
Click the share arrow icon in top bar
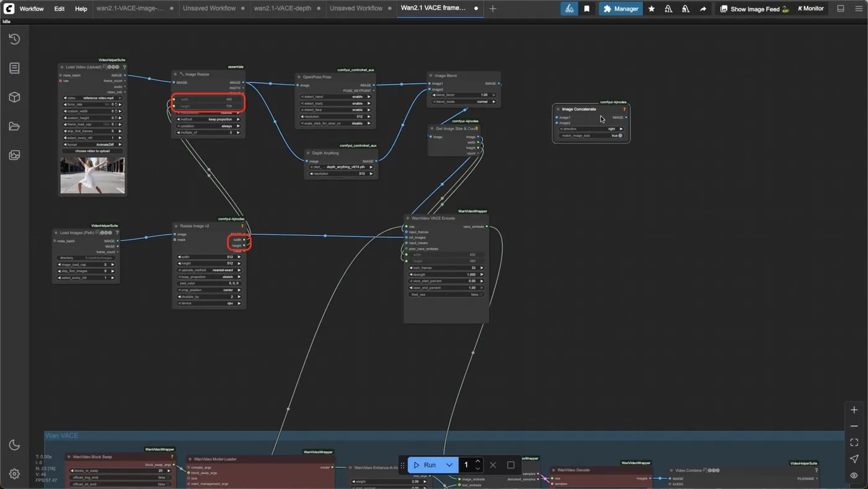point(703,9)
